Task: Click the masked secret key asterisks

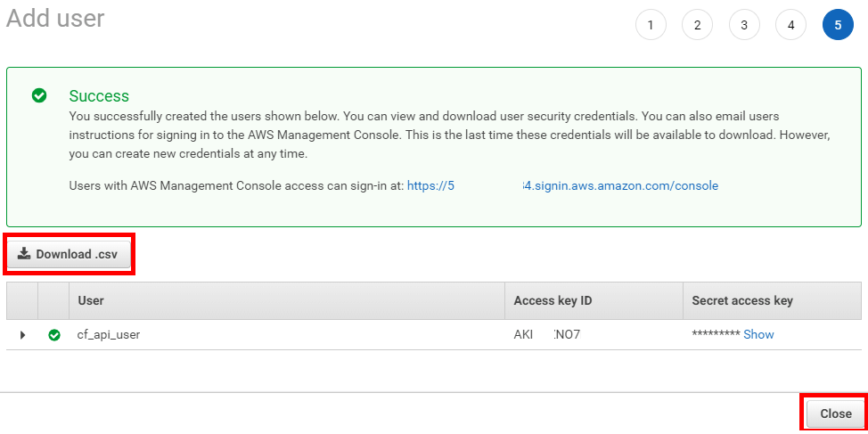Action: click(716, 335)
